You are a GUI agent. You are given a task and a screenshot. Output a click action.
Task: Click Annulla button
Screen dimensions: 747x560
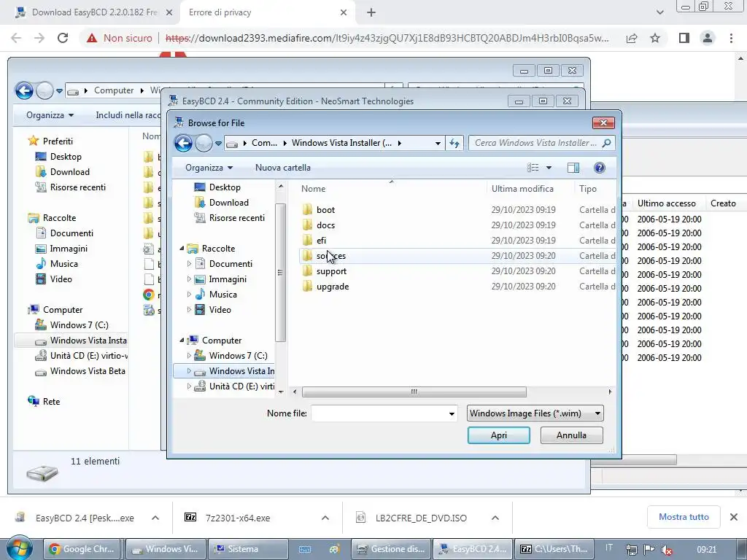tap(572, 435)
